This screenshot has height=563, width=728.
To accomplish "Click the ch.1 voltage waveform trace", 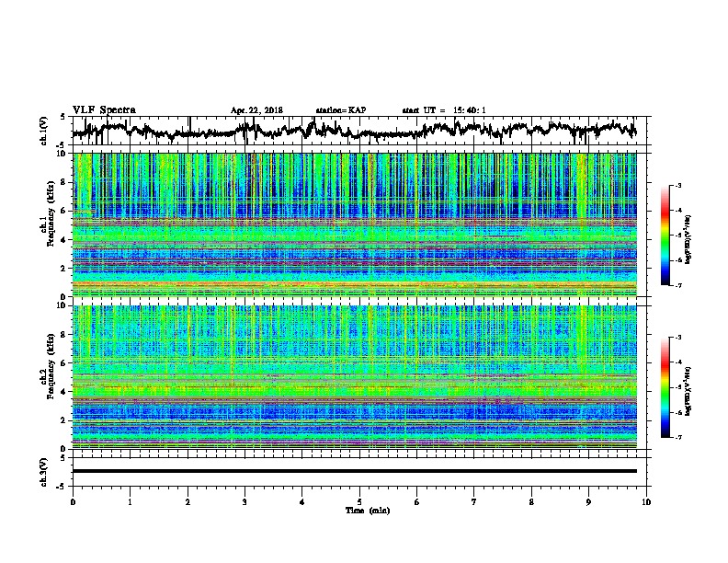I will point(354,130).
